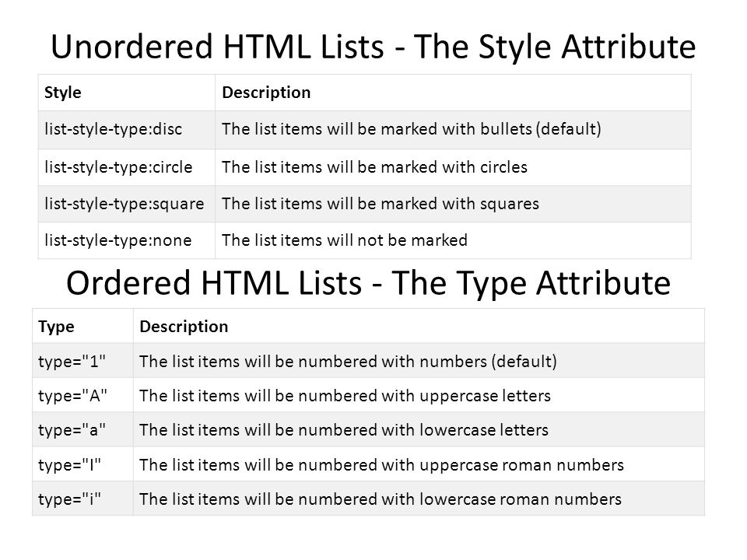Screen dimensions: 747x560
Task: Click the 'list-style-type:square' cell
Action: tap(127, 204)
